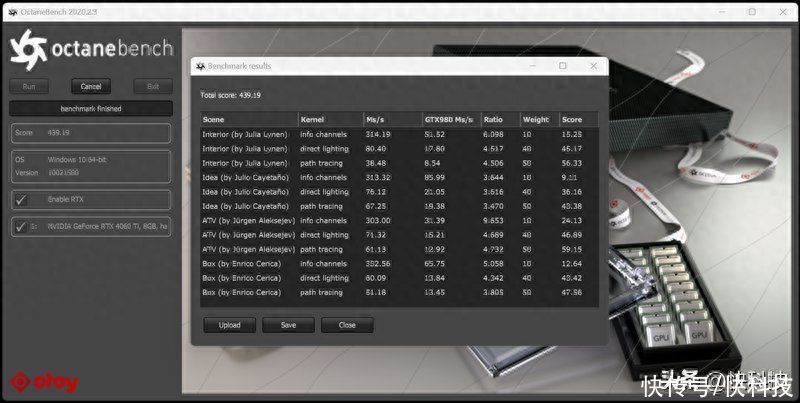Select Box direct lighting row
800x403 pixels.
tap(399, 278)
